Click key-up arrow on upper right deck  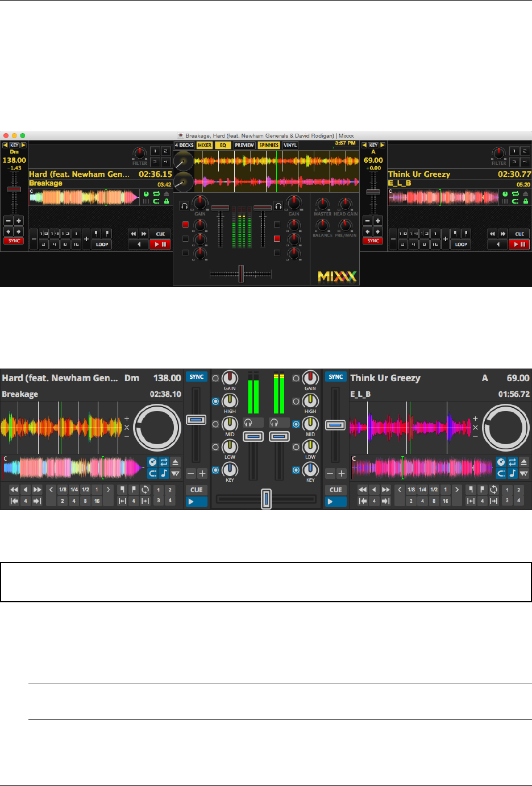[382, 145]
